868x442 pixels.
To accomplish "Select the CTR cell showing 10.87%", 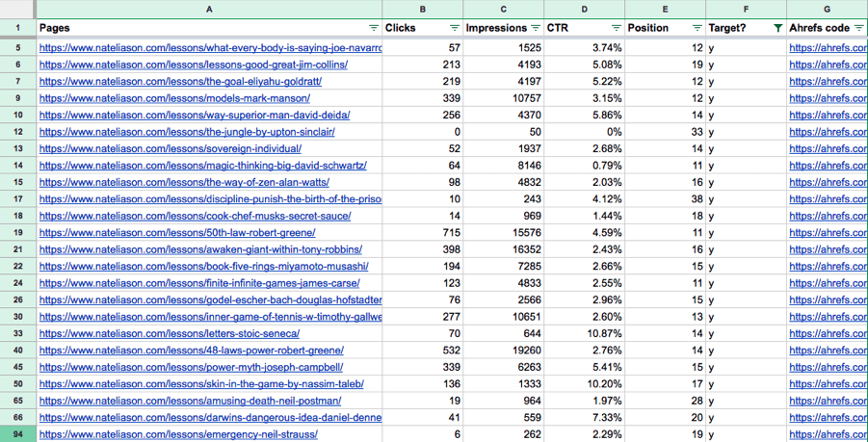I will (584, 333).
